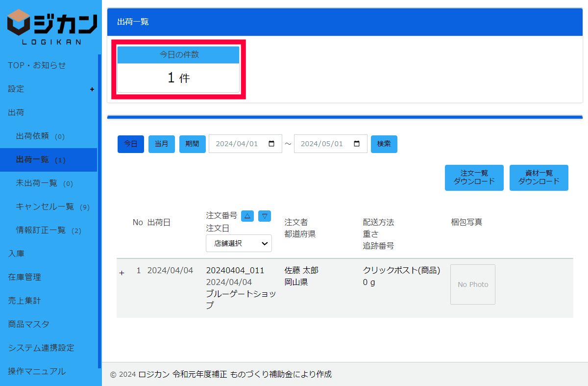588x386 pixels.
Task: Open calendar picker for start date
Action: pos(271,144)
